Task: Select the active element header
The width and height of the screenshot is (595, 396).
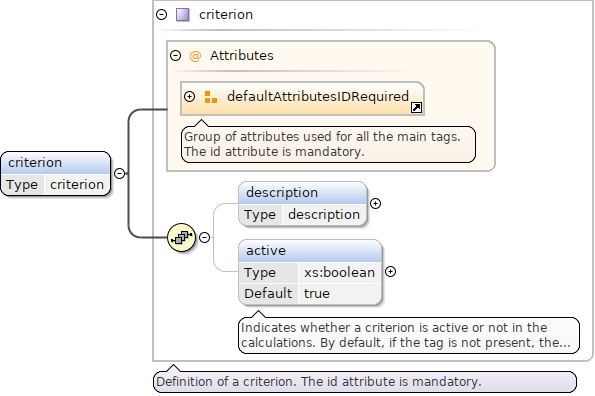Action: (x=310, y=251)
